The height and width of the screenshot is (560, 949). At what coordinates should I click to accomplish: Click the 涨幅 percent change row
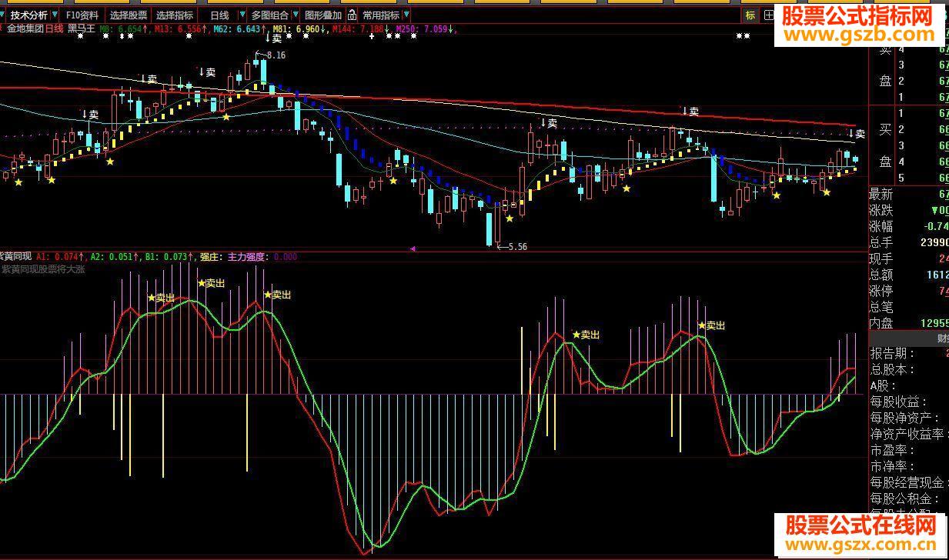click(x=909, y=226)
